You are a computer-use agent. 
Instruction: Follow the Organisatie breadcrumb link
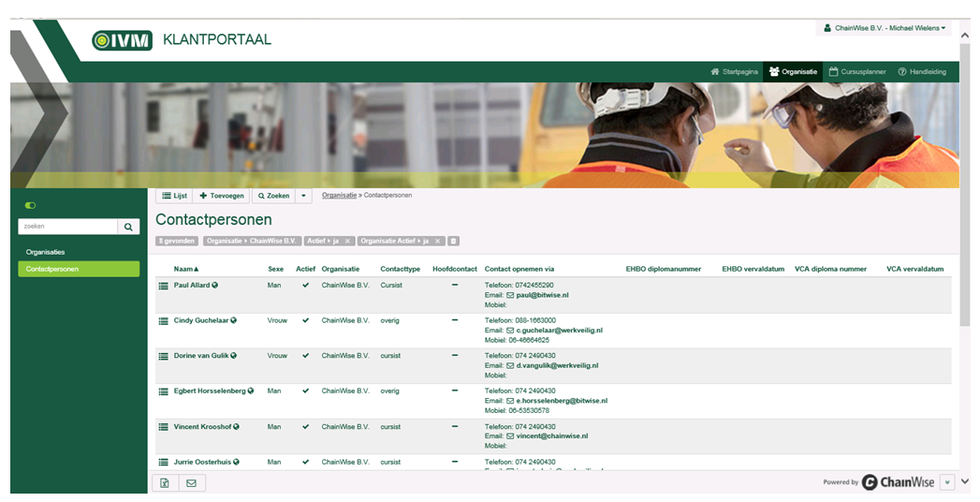tap(339, 195)
